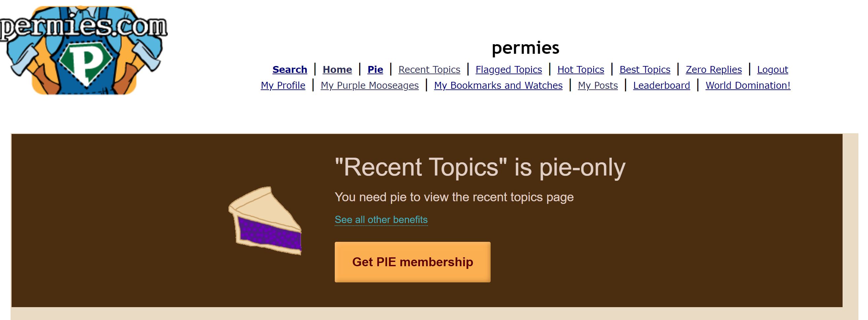Screen dimensions: 868x320
Task: Click the purple pie slice image
Action: (x=265, y=221)
